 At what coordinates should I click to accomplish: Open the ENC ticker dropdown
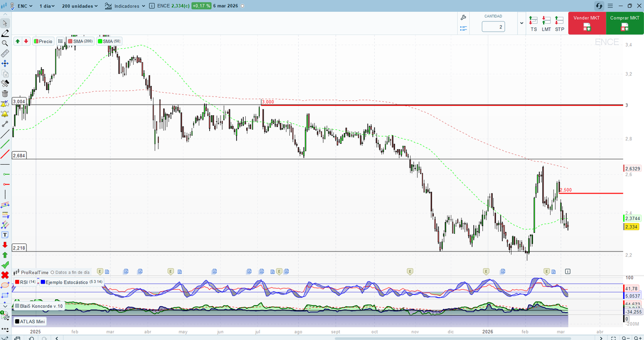25,6
